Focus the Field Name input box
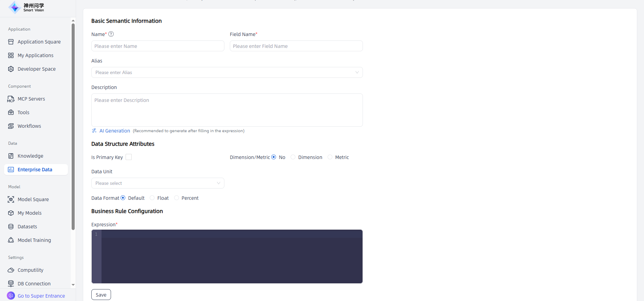Viewport: 644px width, 301px height. 296,46
